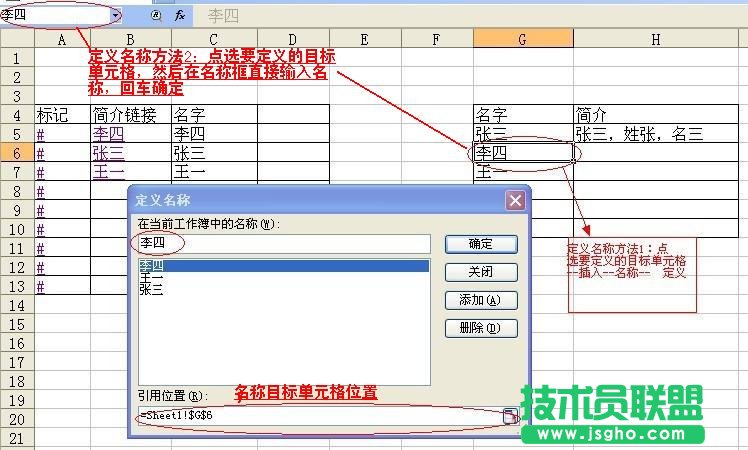
Task: Select row 21 header
Action: pos(17,438)
